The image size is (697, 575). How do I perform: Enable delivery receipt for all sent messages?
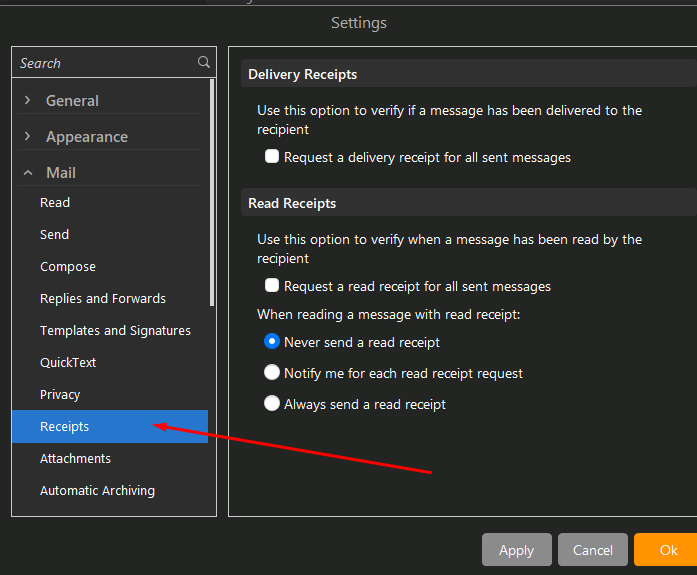click(272, 156)
